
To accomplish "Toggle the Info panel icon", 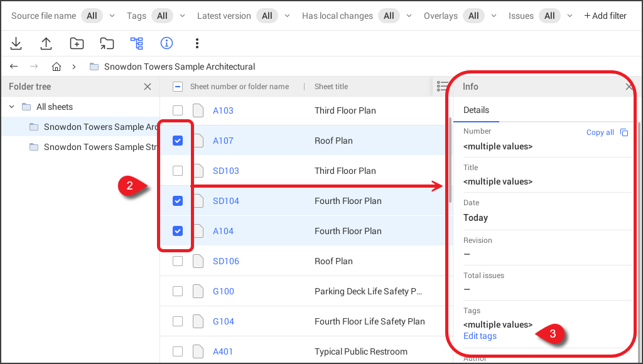I will [x=166, y=43].
